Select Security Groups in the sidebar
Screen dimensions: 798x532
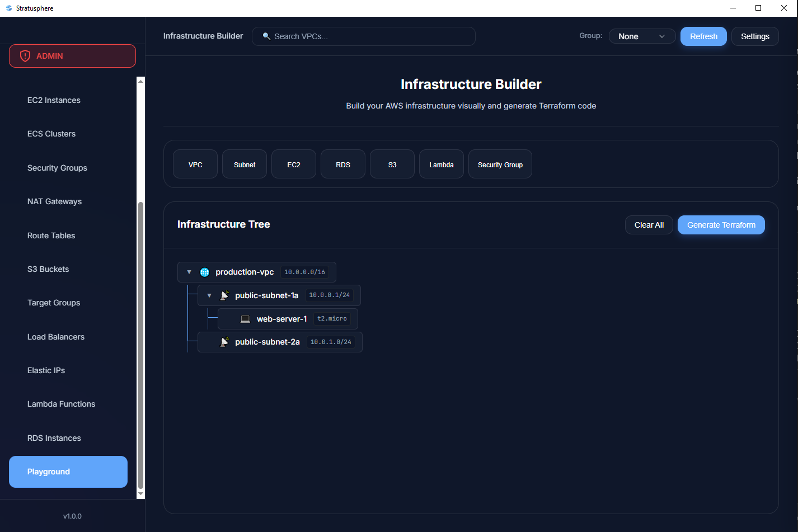click(x=57, y=167)
